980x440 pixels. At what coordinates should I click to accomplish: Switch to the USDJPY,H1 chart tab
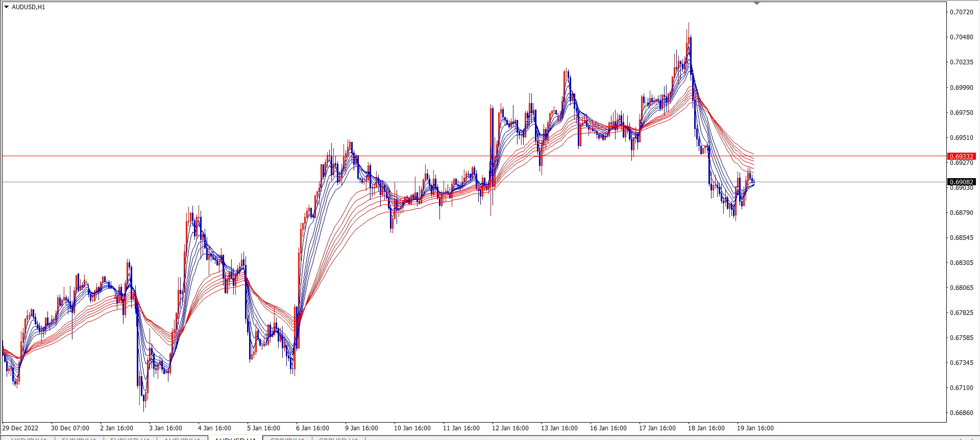[x=29, y=438]
